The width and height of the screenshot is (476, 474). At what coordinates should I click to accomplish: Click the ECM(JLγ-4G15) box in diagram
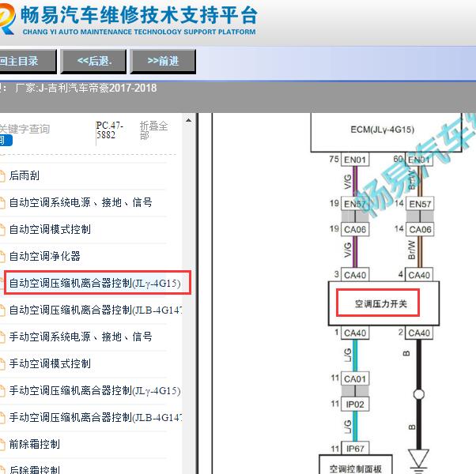(386, 132)
